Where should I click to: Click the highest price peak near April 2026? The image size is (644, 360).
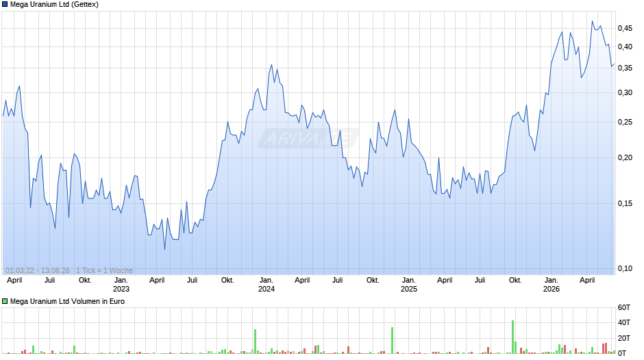click(x=592, y=21)
